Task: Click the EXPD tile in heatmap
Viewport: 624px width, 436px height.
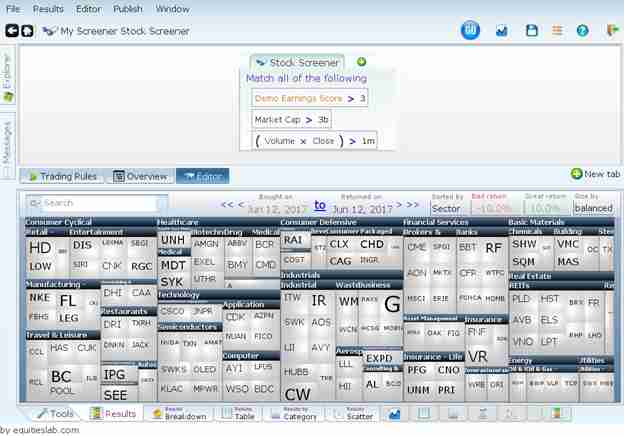Action: [379, 358]
